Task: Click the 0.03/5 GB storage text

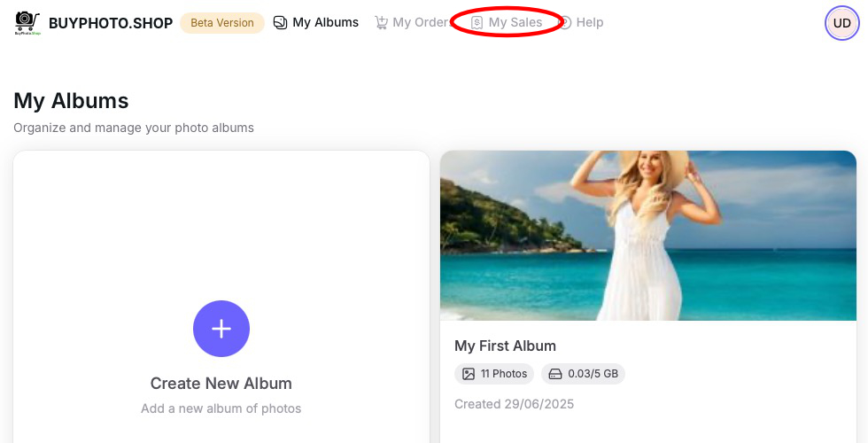Action: tap(593, 374)
